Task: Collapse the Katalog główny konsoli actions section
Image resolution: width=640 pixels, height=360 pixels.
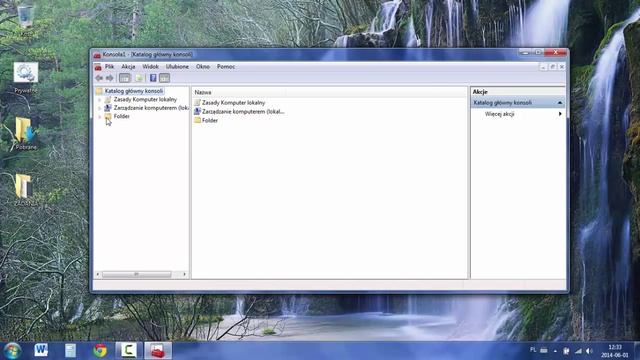Action: 560,103
